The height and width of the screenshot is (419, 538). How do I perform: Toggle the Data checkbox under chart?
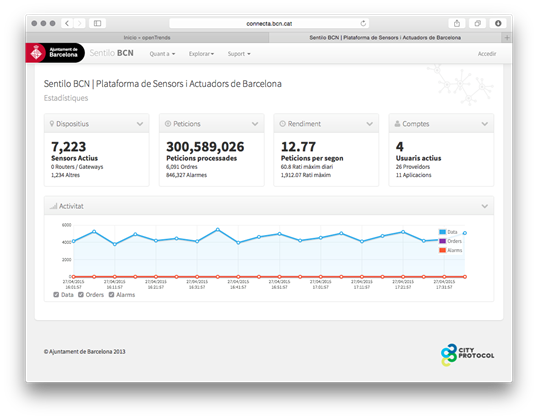point(56,295)
